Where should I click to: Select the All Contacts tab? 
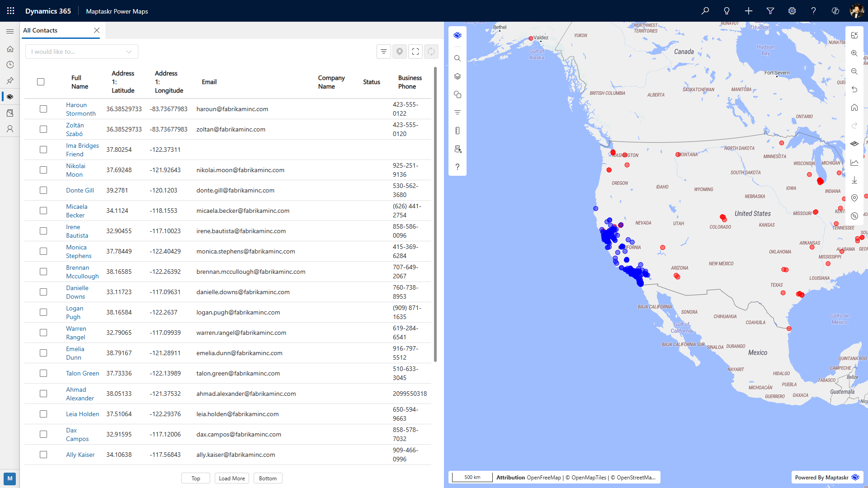click(x=40, y=30)
